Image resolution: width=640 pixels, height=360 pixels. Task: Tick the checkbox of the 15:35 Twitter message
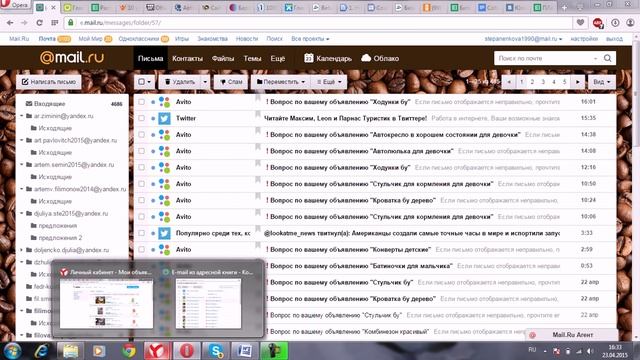point(141,118)
